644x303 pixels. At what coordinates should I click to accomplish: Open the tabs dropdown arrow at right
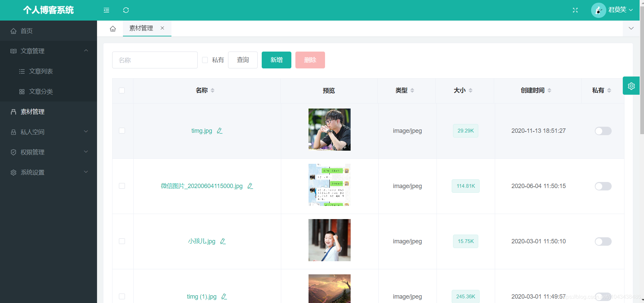coord(631,28)
